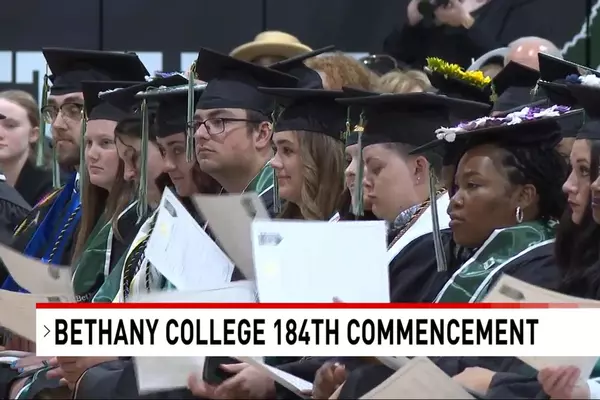This screenshot has width=600, height=400.
Task: Click the 184TH text in the banner
Action: click(x=306, y=332)
